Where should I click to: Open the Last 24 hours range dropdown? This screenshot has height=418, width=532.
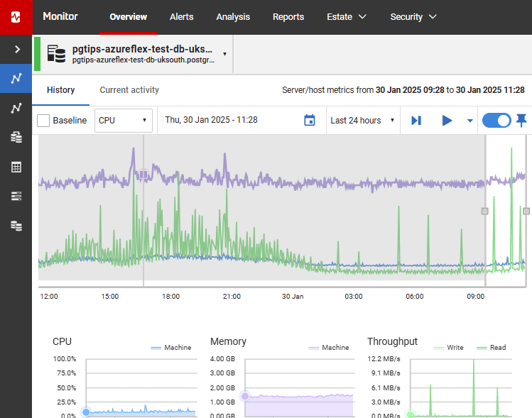tap(362, 121)
